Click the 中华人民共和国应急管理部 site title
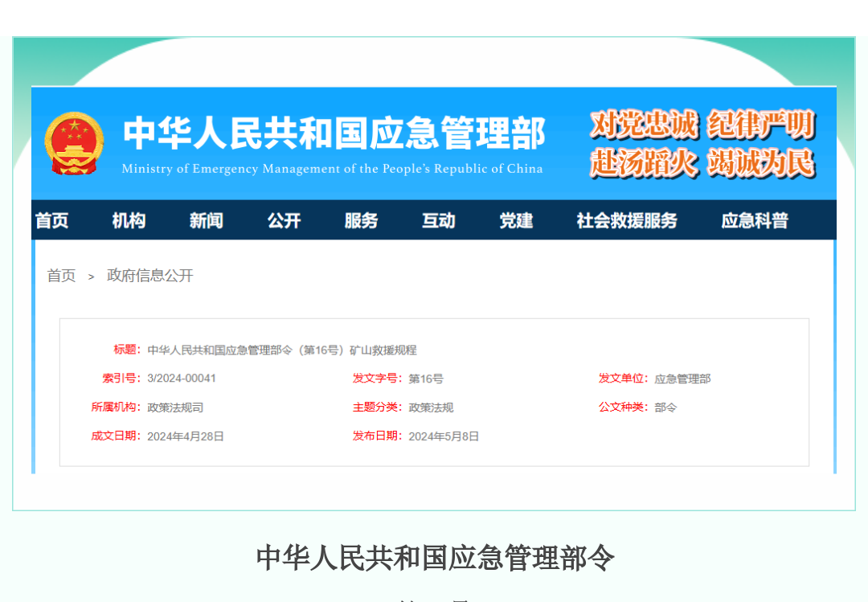 [334, 133]
